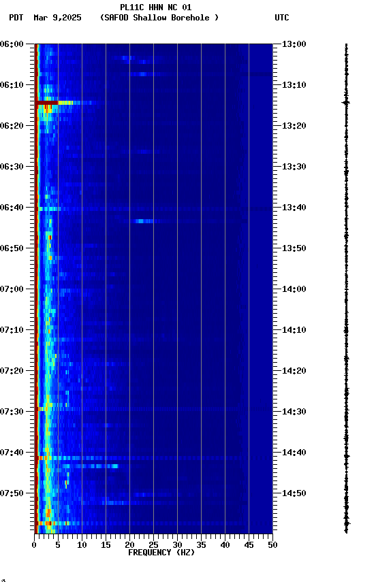Click the PDT timezone label
The height and width of the screenshot is (588, 376).
pyautogui.click(x=16, y=18)
